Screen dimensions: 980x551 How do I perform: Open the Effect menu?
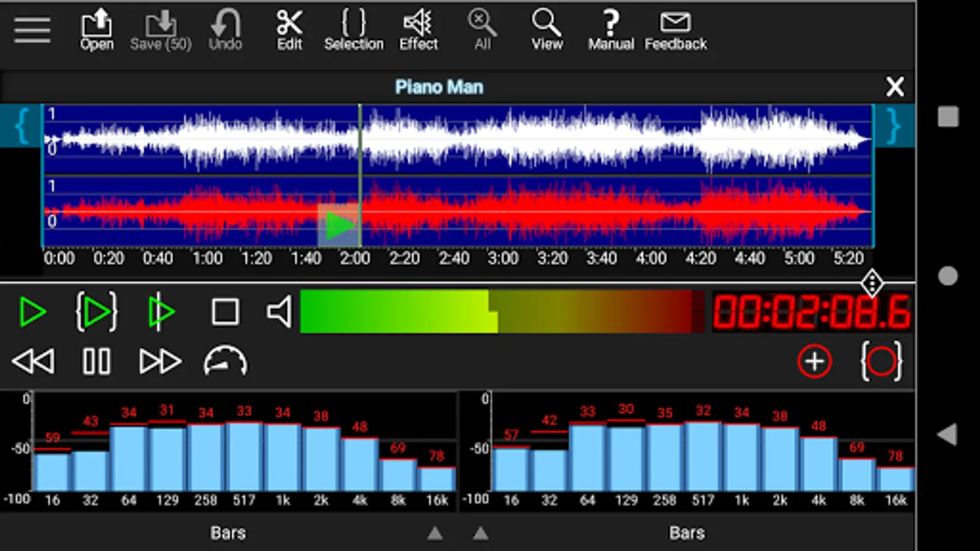tap(419, 30)
